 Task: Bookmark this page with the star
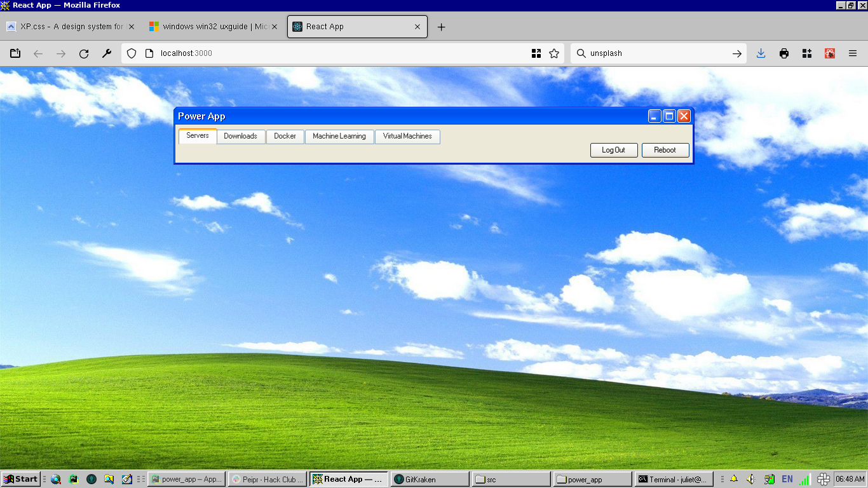point(554,53)
